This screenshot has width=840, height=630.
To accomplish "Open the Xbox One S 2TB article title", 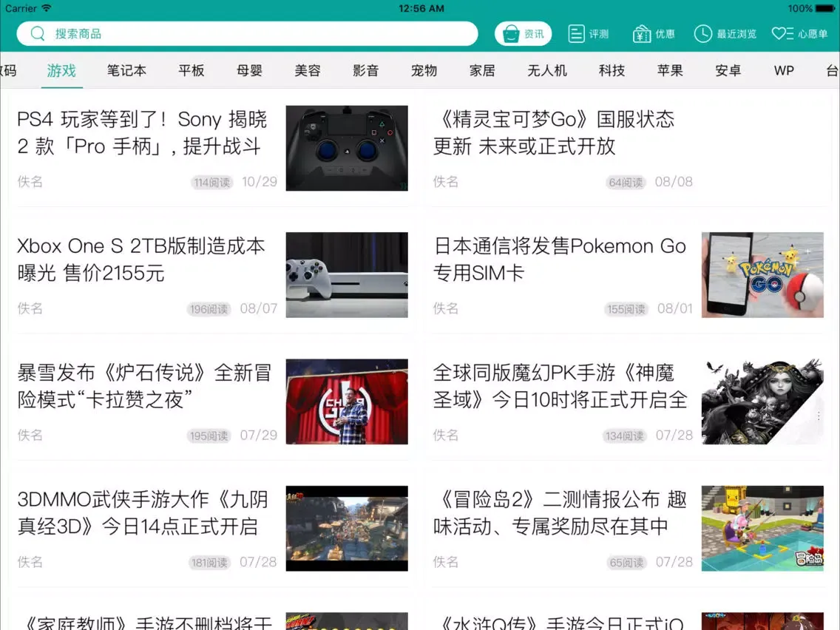I will point(141,260).
